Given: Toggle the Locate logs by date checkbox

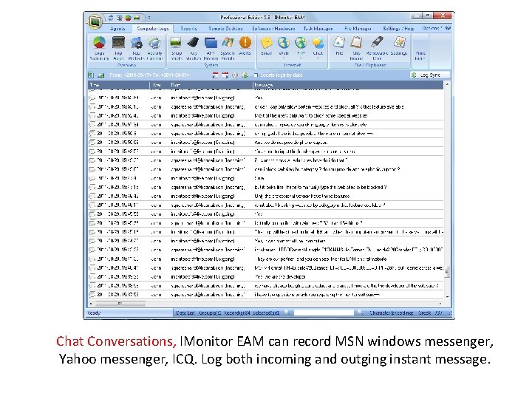Looking at the screenshot, I should (x=256, y=75).
